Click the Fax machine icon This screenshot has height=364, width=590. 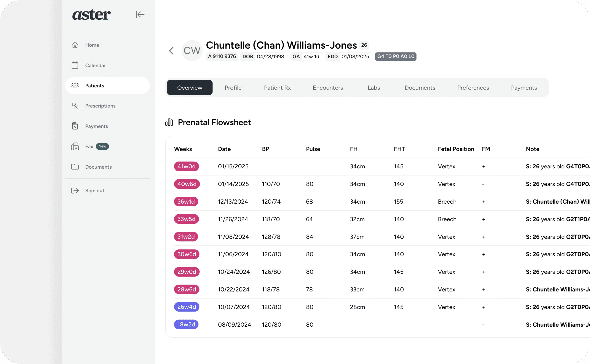(75, 146)
